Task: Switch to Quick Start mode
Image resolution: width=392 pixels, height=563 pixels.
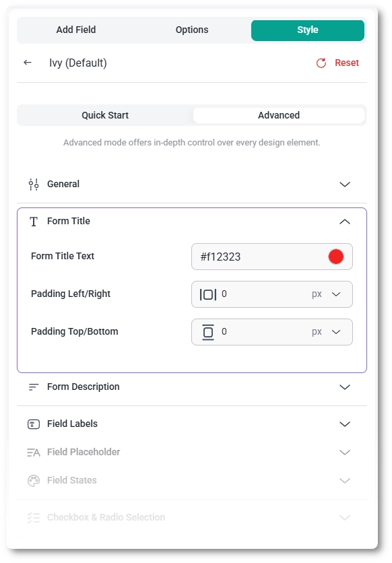Action: click(x=104, y=115)
